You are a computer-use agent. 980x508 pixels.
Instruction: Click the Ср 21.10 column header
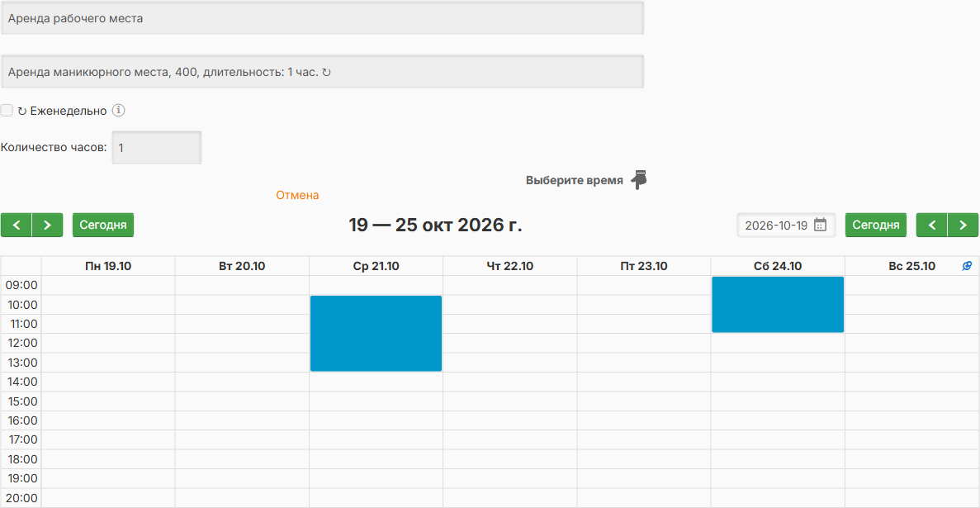376,266
